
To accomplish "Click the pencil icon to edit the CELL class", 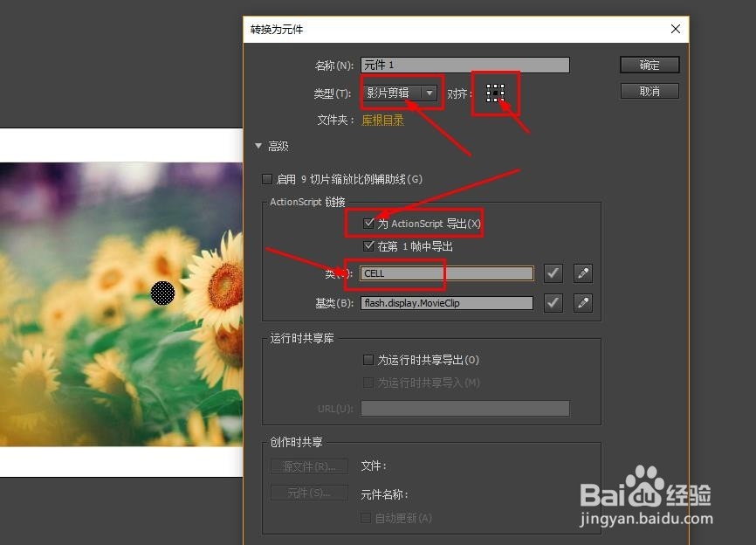I will (x=582, y=272).
